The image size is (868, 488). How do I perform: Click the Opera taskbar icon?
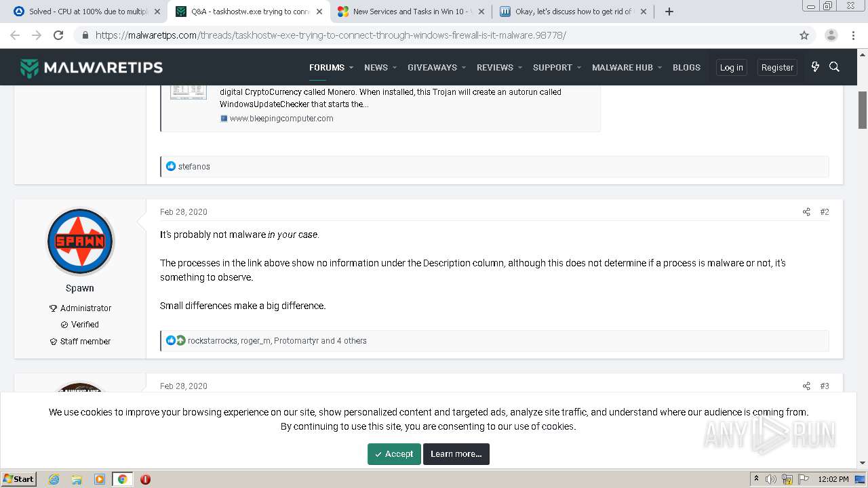click(145, 479)
